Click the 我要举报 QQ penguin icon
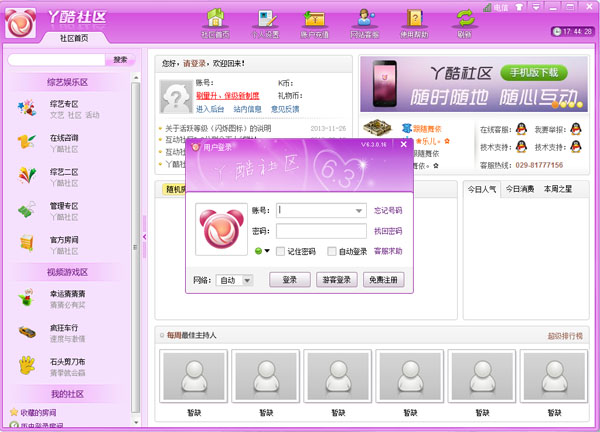 tap(576, 129)
